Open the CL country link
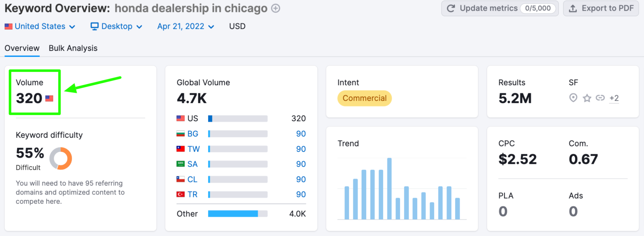Viewport: 644px width, 236px height. [x=192, y=179]
